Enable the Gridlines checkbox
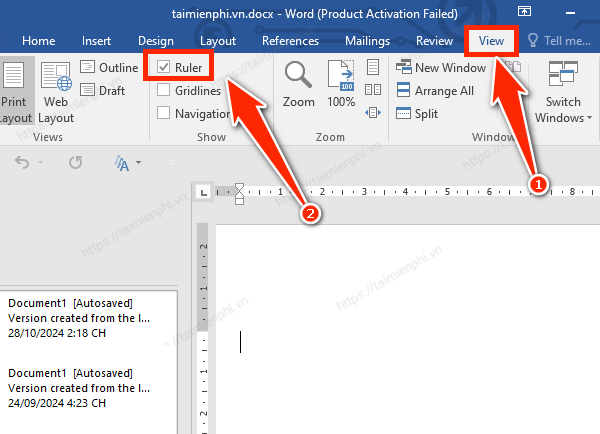Viewport: 600px width, 434px height. [163, 90]
